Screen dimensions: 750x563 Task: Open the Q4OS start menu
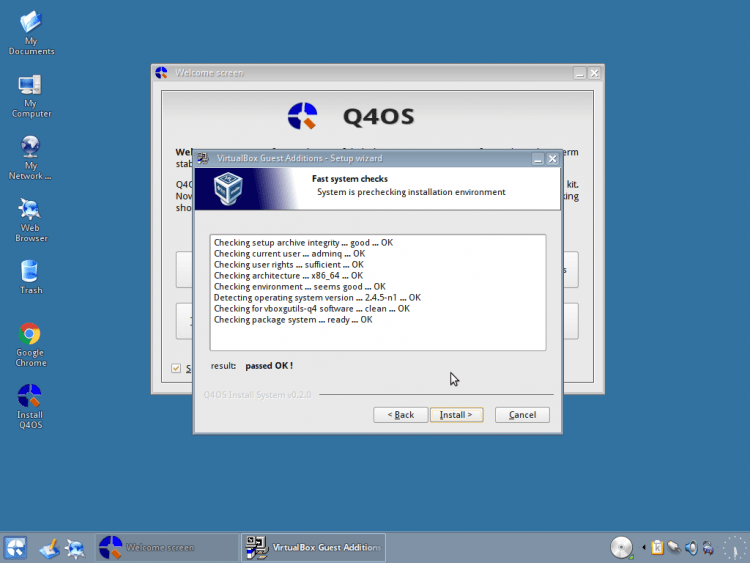[x=15, y=547]
